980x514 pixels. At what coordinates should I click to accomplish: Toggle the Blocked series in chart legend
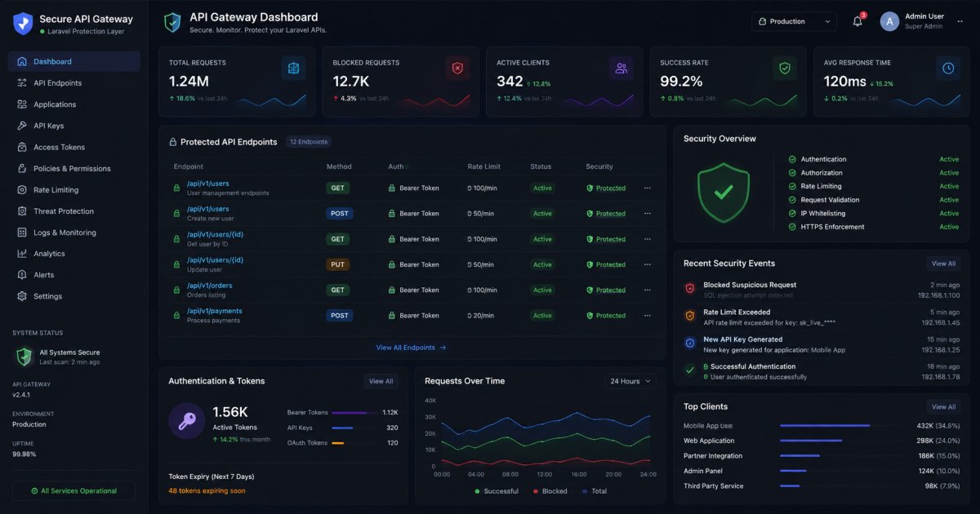tap(550, 491)
